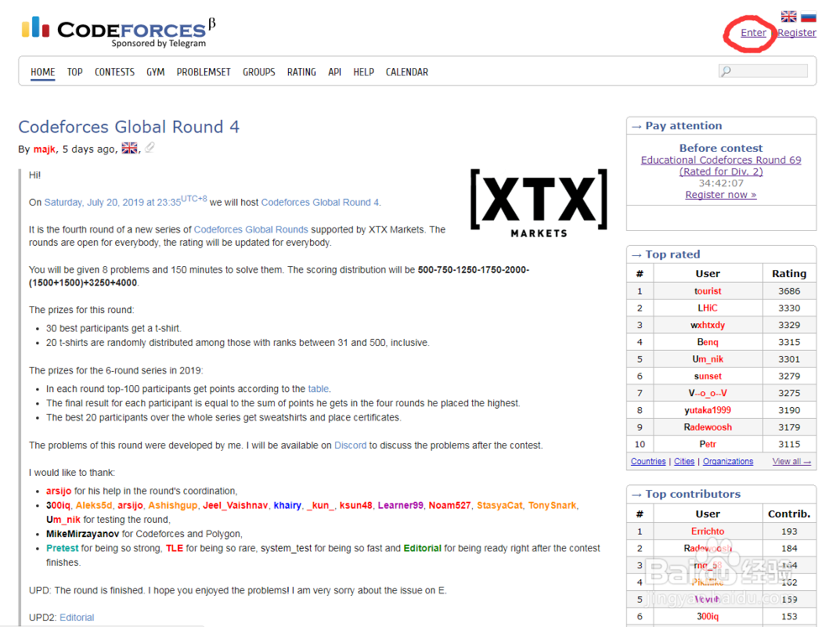Open Aleks5d's profile

tap(94, 505)
